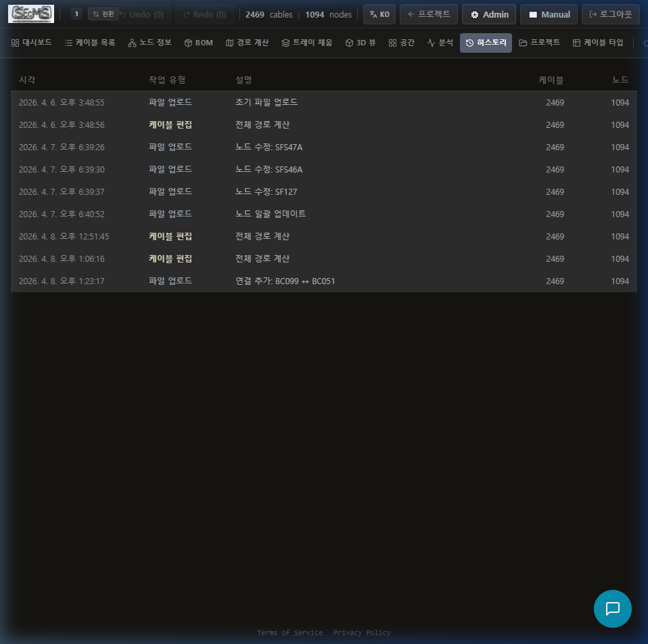Click the Undo (0) button

[141, 14]
